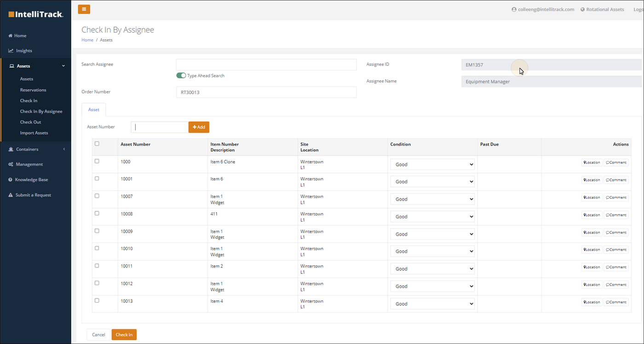
Task: Click the Containers icon in sidebar
Action: pyautogui.click(x=11, y=149)
